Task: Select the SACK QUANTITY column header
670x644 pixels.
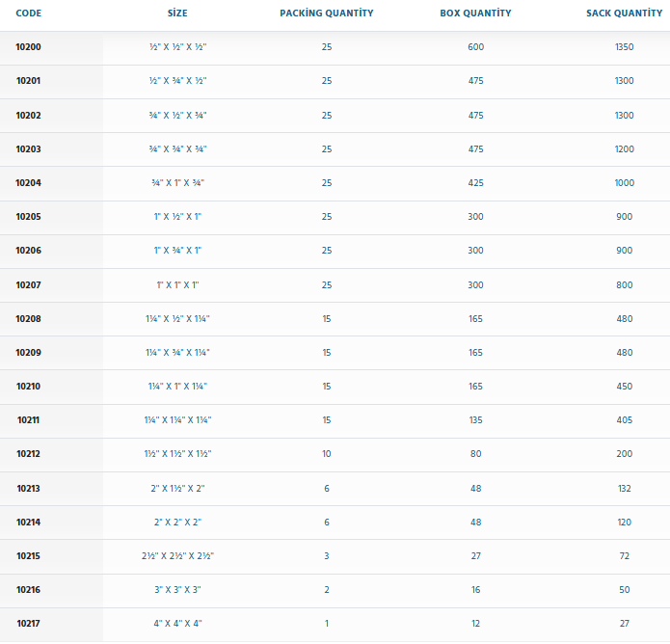Action: point(624,13)
